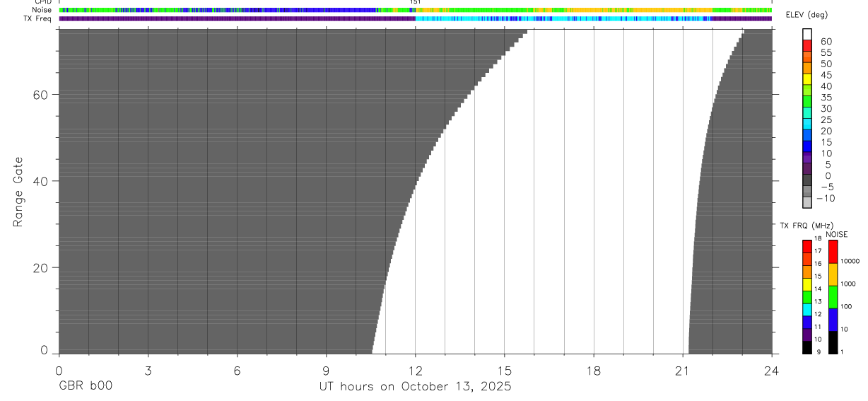Click the x-axis tick label '18'
This screenshot has height=401, width=868.
tap(594, 370)
